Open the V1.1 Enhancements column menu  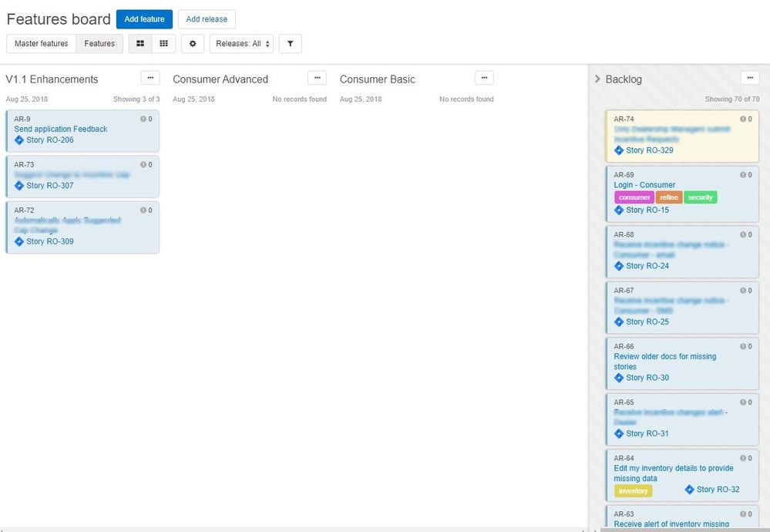[x=150, y=77]
